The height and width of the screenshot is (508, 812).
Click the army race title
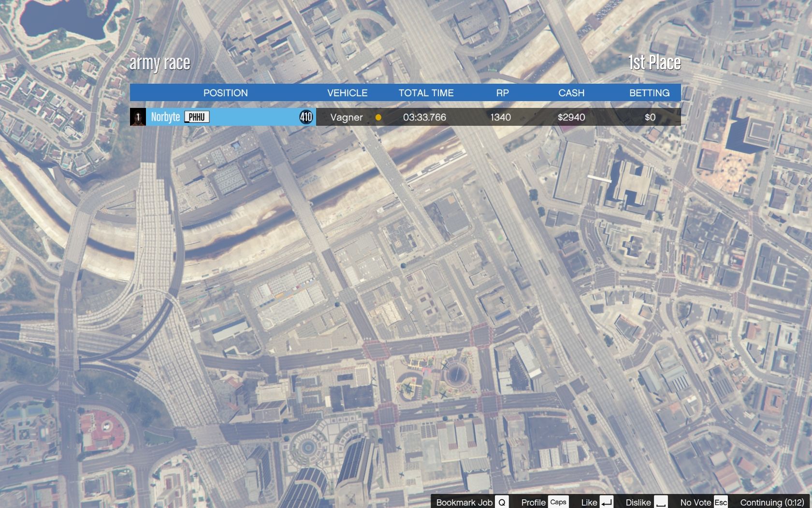point(160,63)
